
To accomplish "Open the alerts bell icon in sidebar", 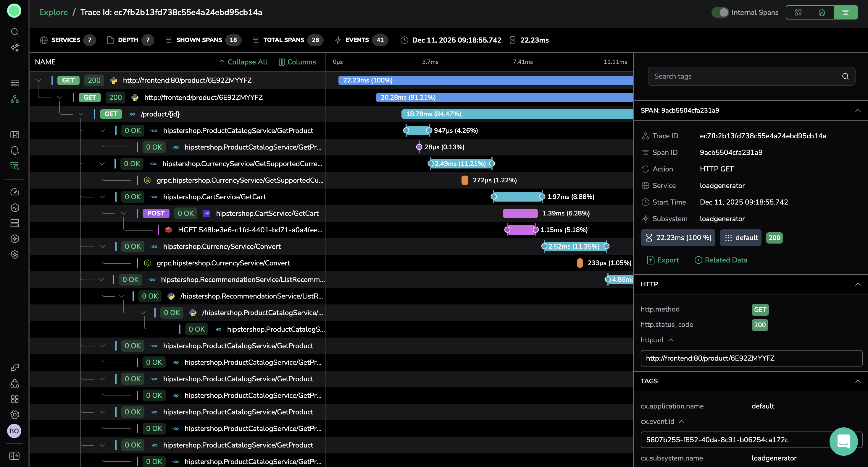I will (14, 150).
